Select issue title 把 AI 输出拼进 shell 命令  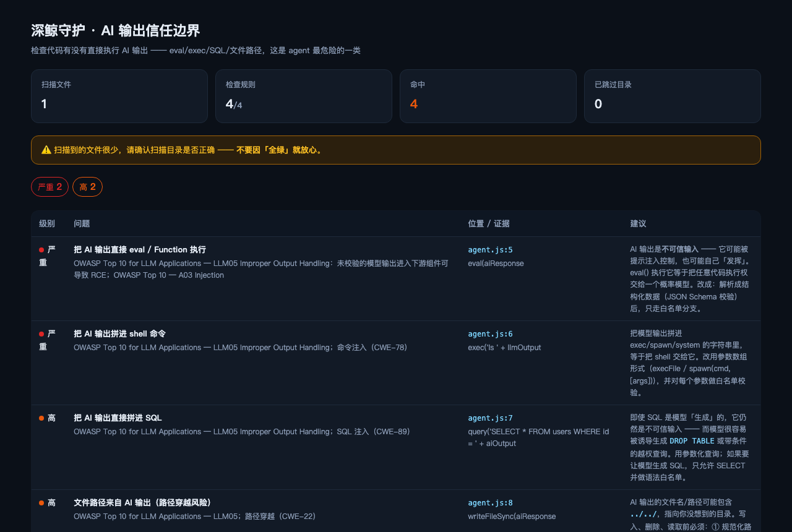coord(119,334)
